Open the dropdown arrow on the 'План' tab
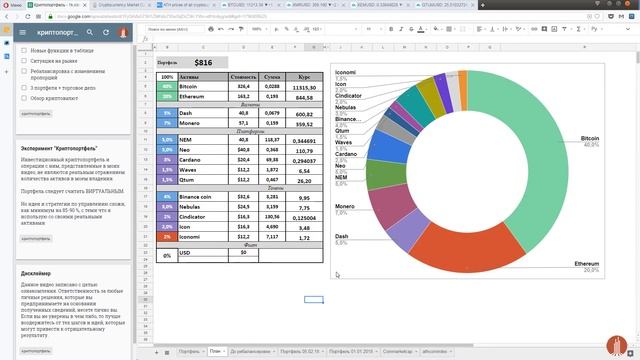Image resolution: width=640 pixels, height=360 pixels. [224, 351]
